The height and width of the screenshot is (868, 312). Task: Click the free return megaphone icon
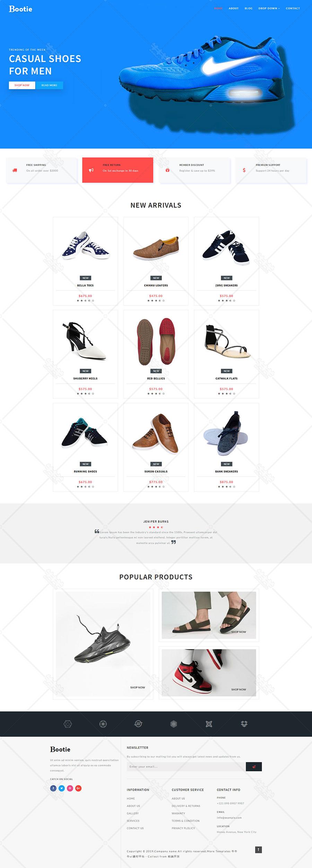coord(91,170)
